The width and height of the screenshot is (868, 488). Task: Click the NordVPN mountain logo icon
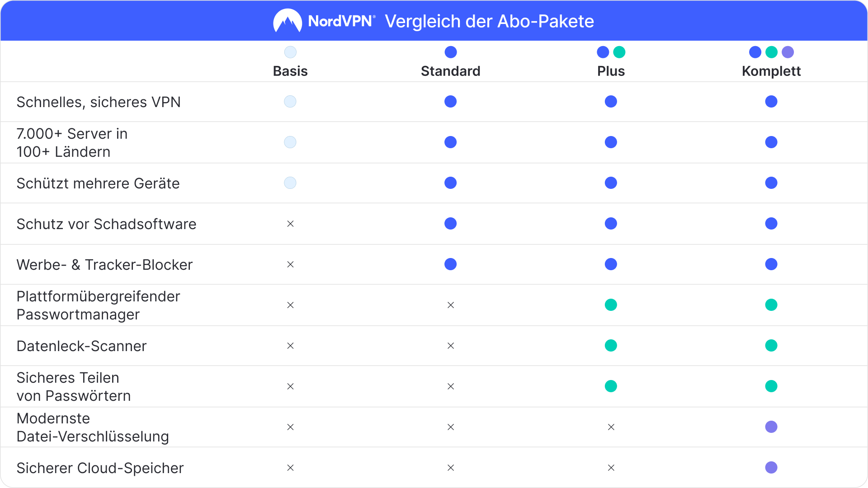(x=288, y=21)
